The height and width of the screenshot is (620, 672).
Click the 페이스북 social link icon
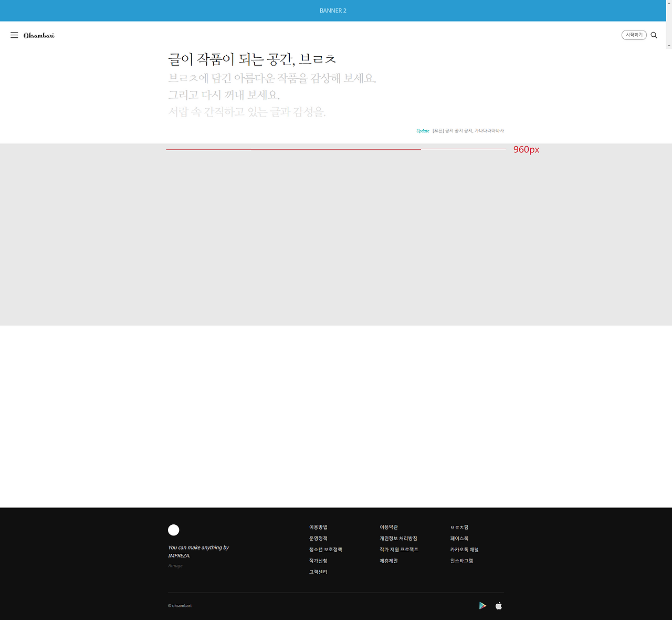click(x=459, y=538)
